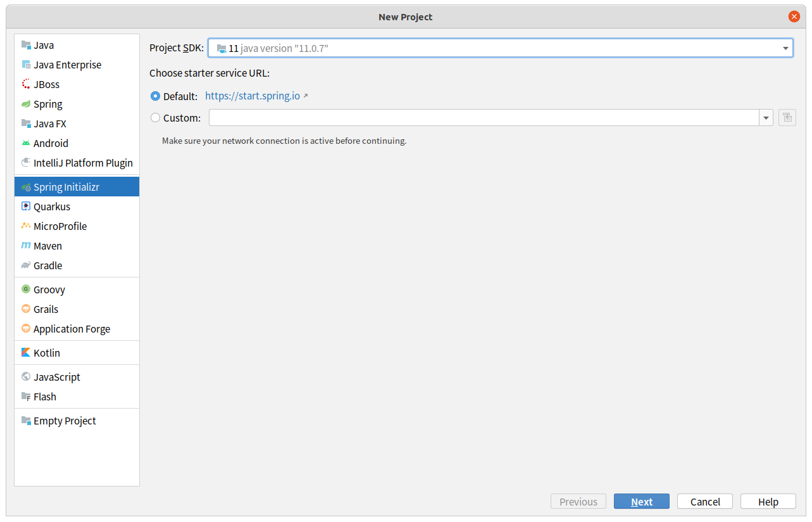Select the Custom starter URL radio button
The width and height of the screenshot is (812, 522).
click(156, 118)
